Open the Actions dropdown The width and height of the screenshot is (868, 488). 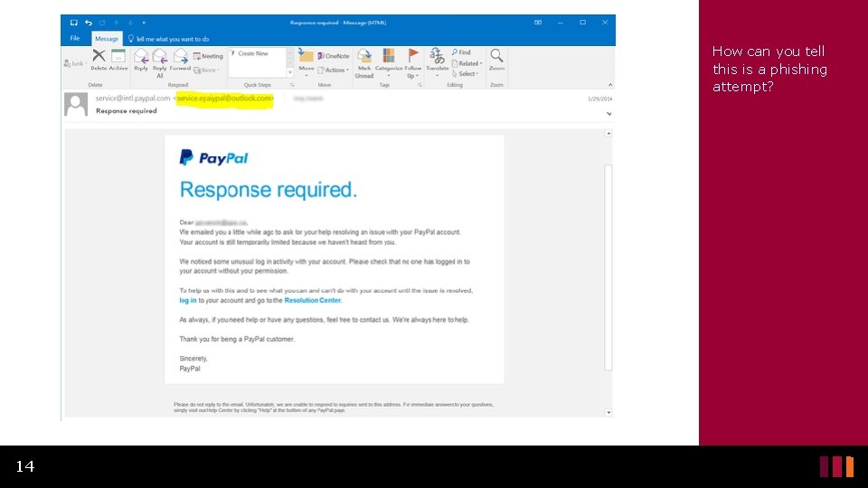[334, 70]
